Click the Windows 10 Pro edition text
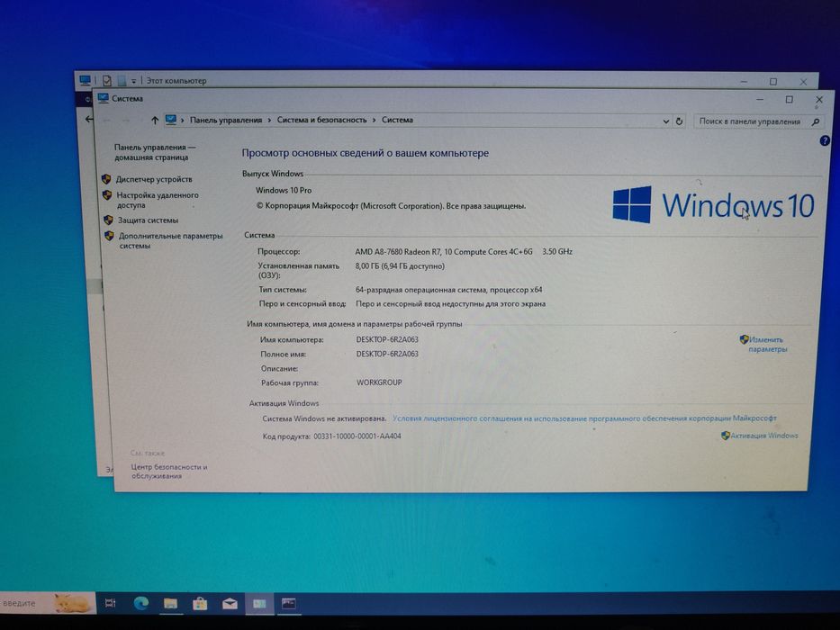 pos(284,190)
